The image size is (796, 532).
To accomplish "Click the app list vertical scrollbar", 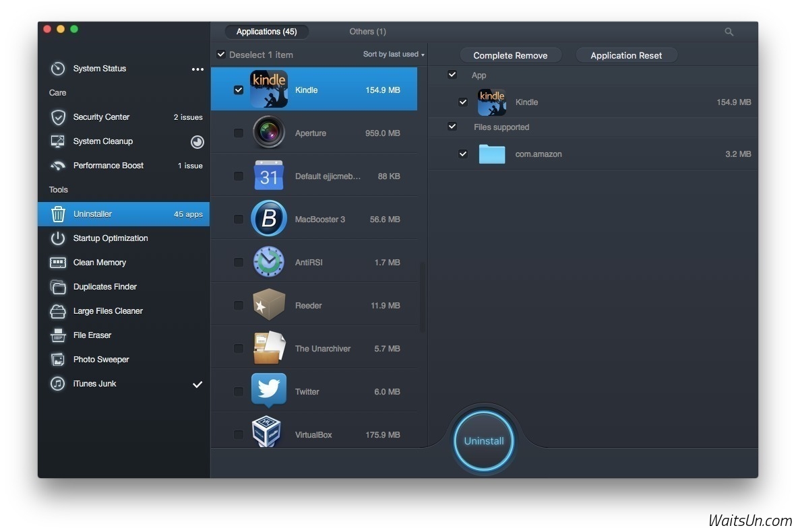I will 423,296.
